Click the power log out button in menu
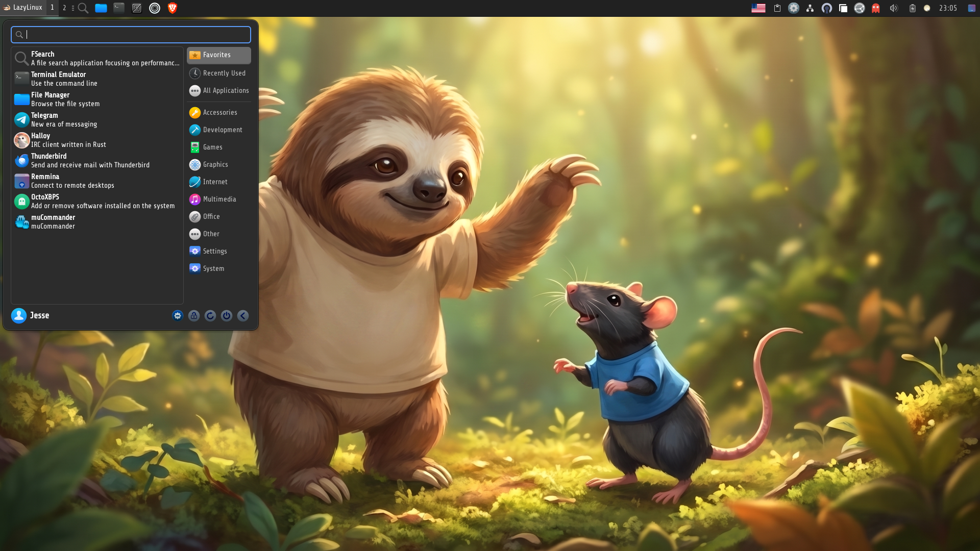This screenshot has height=551, width=980. (x=227, y=316)
